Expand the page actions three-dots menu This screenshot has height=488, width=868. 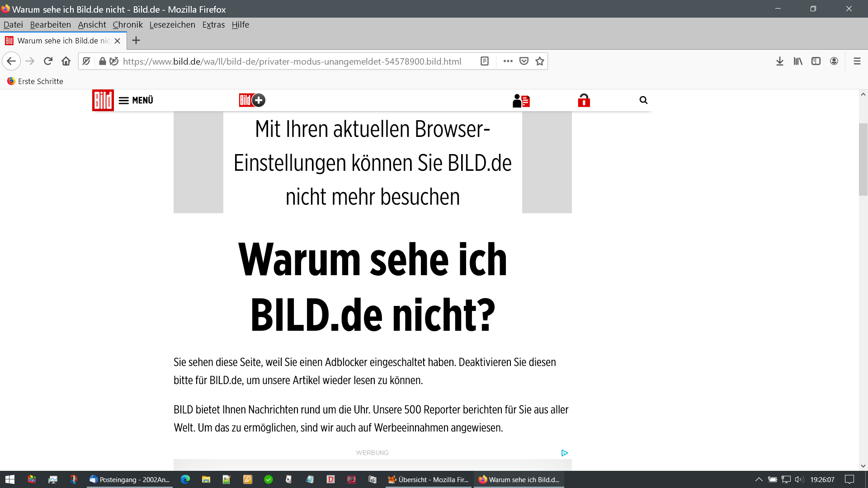coord(508,61)
